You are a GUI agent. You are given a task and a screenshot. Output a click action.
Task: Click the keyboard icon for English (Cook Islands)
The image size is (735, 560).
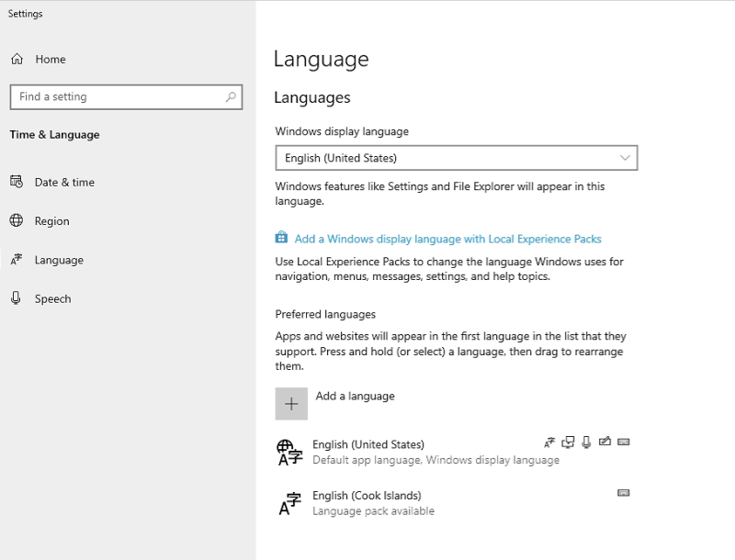click(x=623, y=493)
